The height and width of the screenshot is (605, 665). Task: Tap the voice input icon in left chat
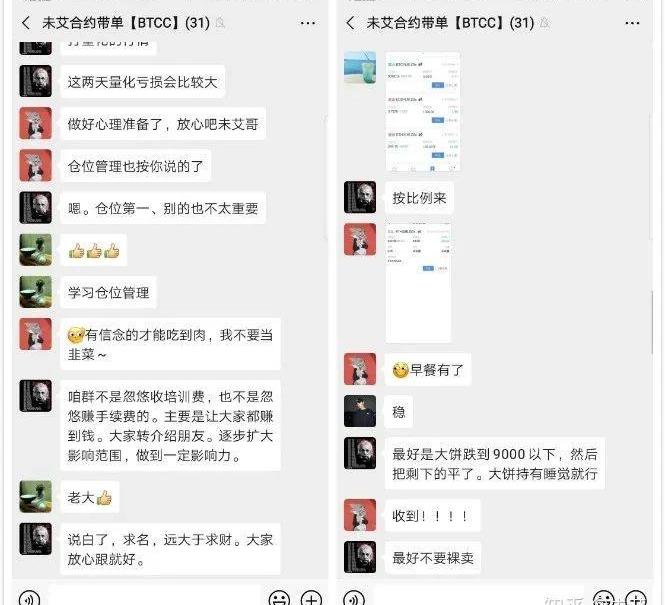tap(29, 598)
